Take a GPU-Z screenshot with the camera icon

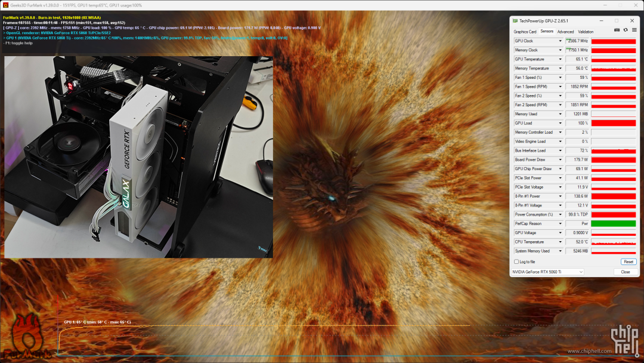tap(617, 30)
